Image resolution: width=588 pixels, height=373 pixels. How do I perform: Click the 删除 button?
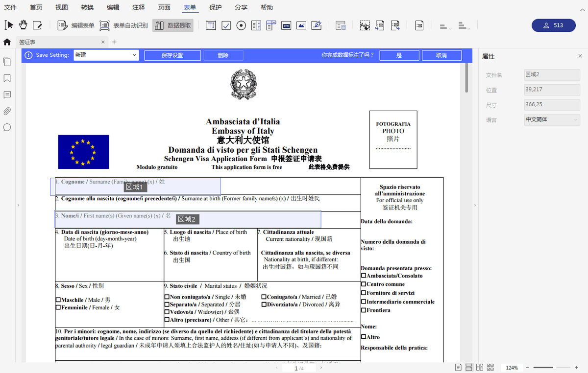coord(223,55)
